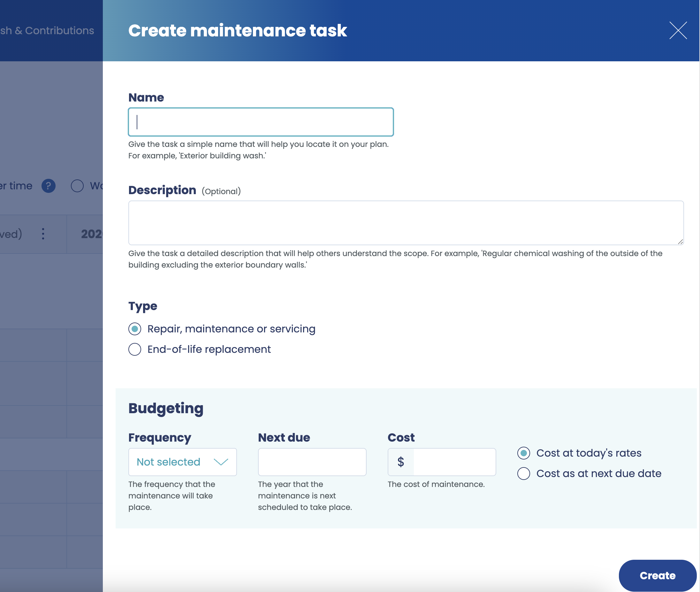Click the question mark help icon
700x592 pixels.
pyautogui.click(x=48, y=186)
